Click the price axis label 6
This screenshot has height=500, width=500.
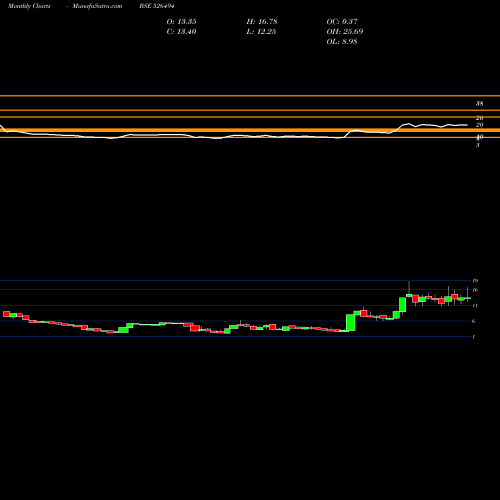[x=474, y=321]
